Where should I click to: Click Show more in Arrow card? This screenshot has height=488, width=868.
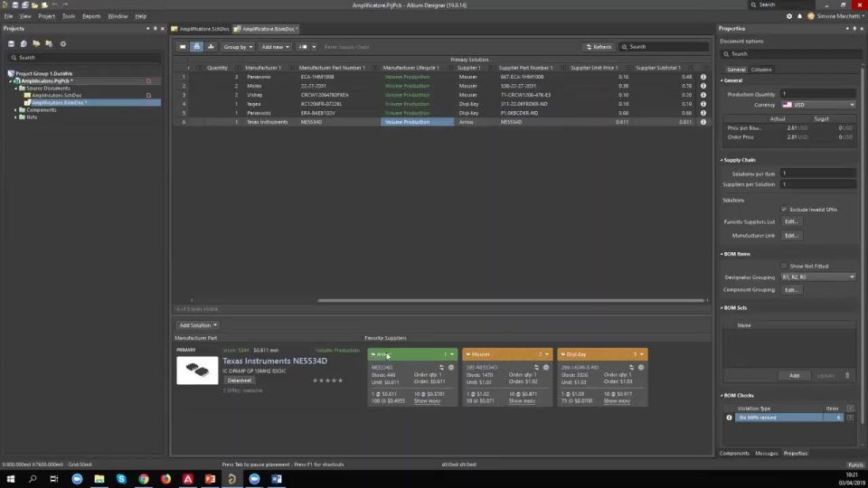point(427,401)
